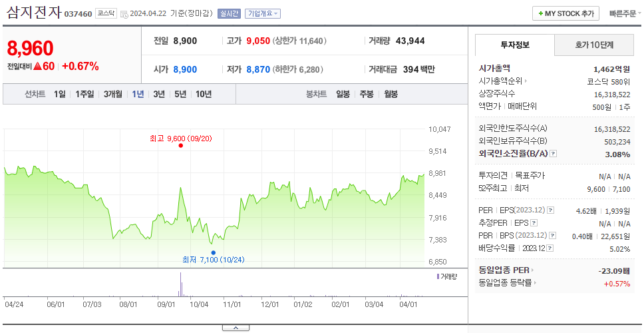This screenshot has height=333, width=644.
Task: Select the 3년 line chart period
Action: coord(159,94)
